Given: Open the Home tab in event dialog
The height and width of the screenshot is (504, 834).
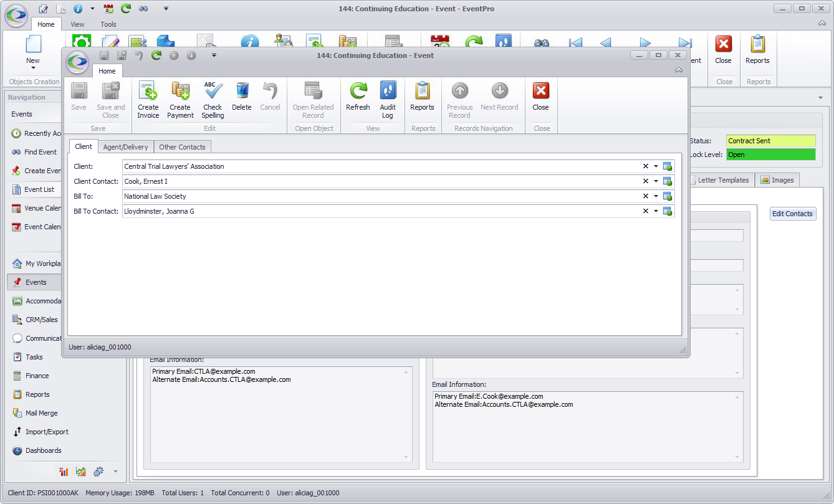Looking at the screenshot, I should 107,71.
